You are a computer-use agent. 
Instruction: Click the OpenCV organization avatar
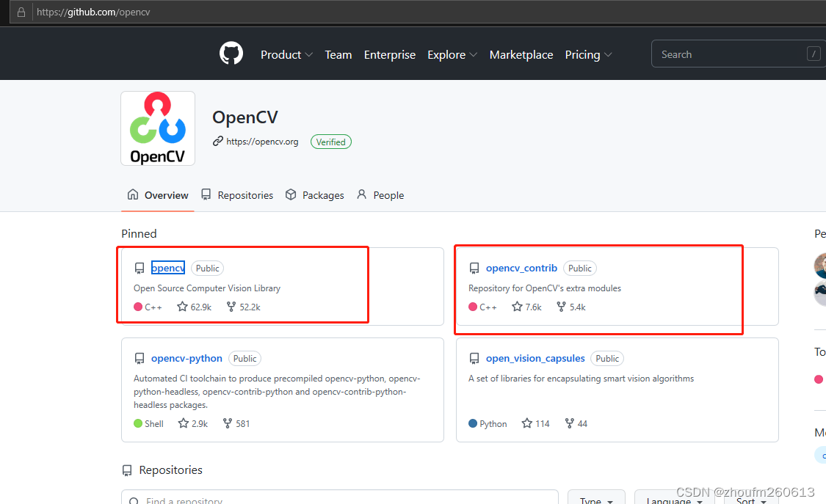point(157,128)
